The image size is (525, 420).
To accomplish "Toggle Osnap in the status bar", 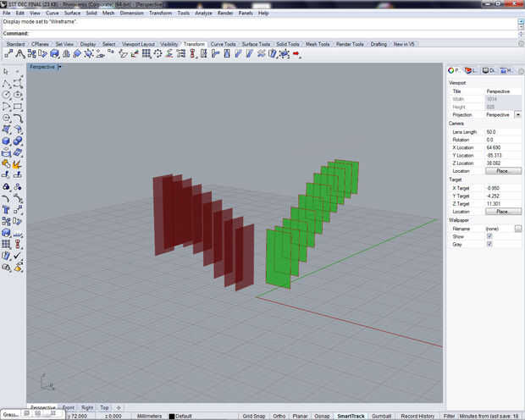I will [x=322, y=416].
